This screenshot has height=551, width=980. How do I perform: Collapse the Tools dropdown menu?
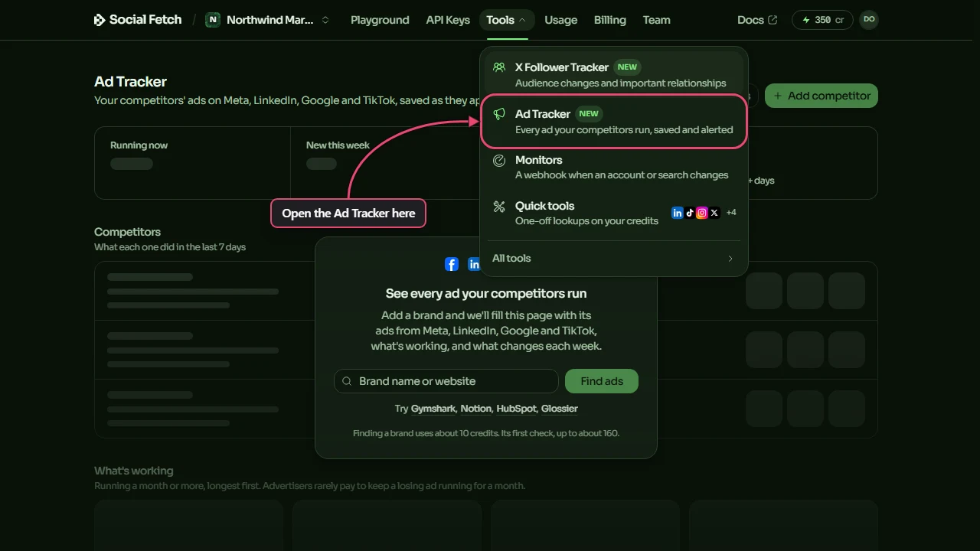pos(507,20)
